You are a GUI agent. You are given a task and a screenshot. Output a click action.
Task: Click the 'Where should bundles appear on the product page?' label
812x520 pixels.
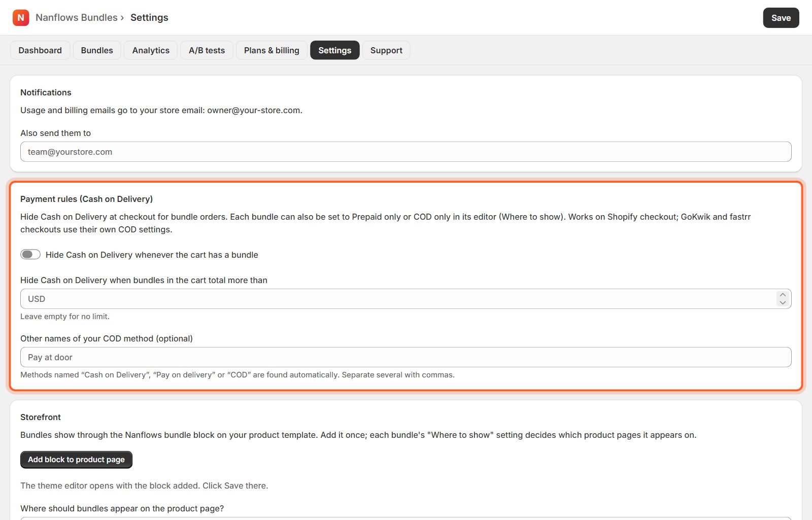click(x=122, y=508)
